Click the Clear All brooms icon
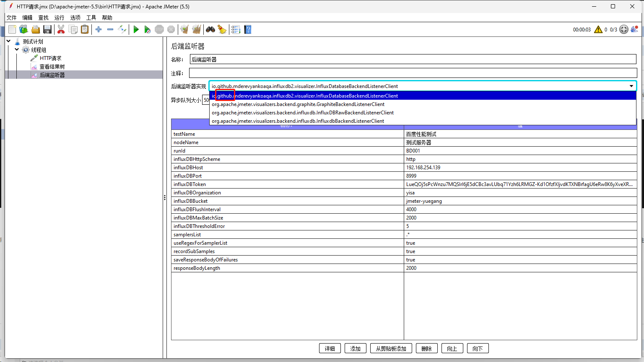 pos(197,29)
